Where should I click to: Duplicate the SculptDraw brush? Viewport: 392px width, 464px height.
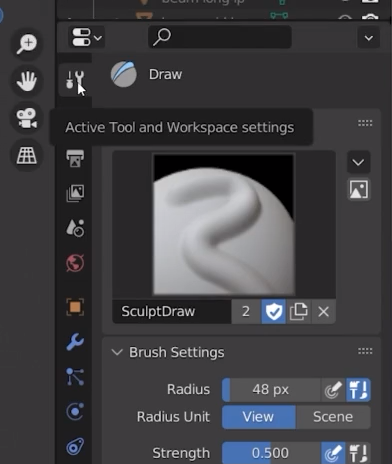tap(298, 311)
